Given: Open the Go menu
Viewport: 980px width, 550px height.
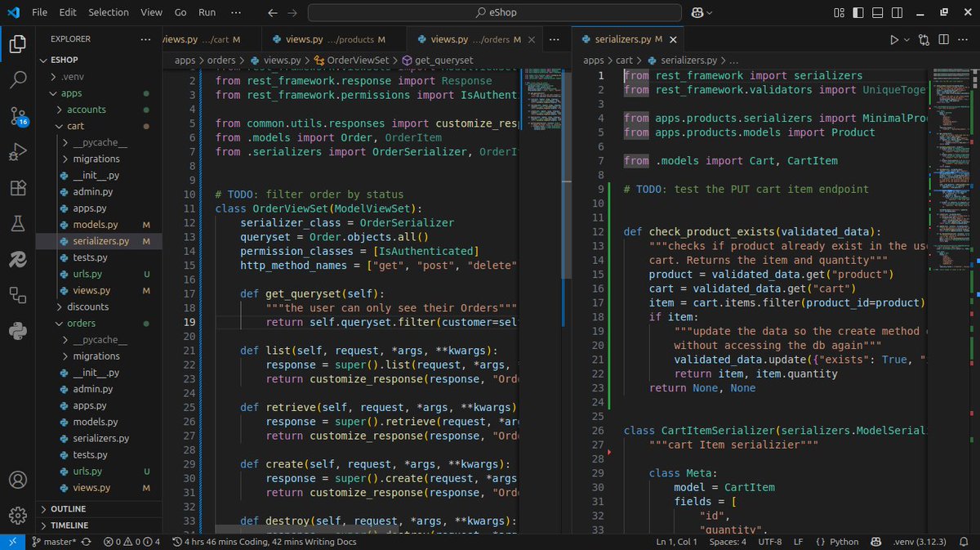Looking at the screenshot, I should click(x=180, y=13).
